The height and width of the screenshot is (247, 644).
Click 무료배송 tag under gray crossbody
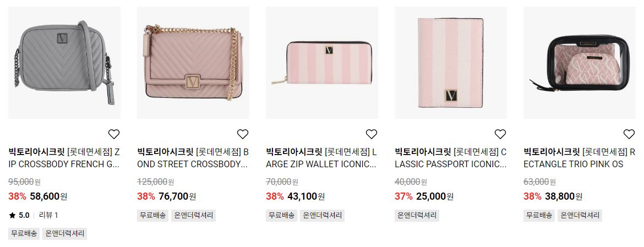point(24,234)
